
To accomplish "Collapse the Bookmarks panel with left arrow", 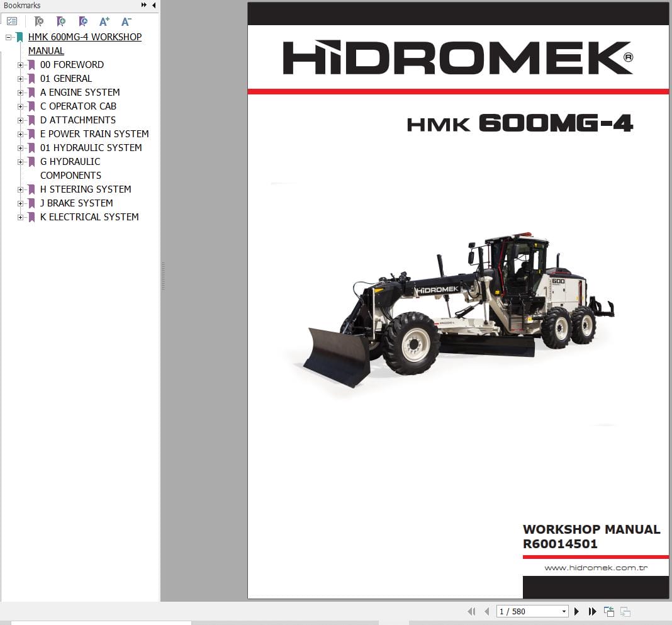I will coord(154,5).
